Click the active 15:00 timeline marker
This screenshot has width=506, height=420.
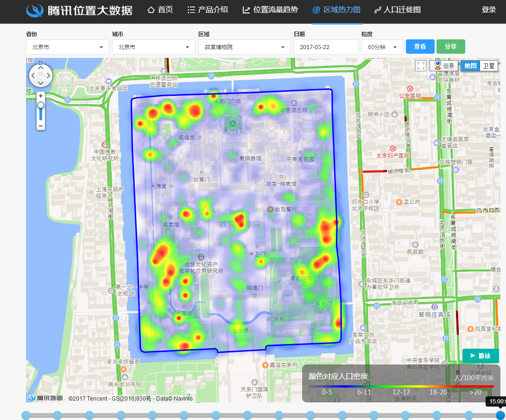click(x=500, y=415)
